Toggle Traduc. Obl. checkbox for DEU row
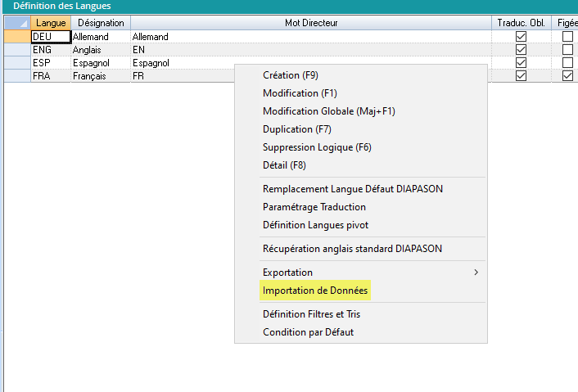This screenshot has width=578, height=392. point(521,37)
